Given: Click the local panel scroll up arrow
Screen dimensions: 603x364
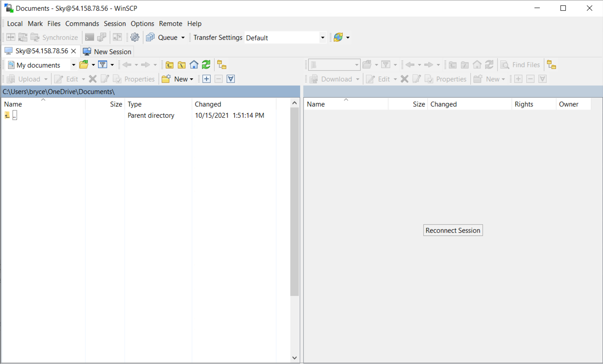Looking at the screenshot, I should pyautogui.click(x=295, y=103).
